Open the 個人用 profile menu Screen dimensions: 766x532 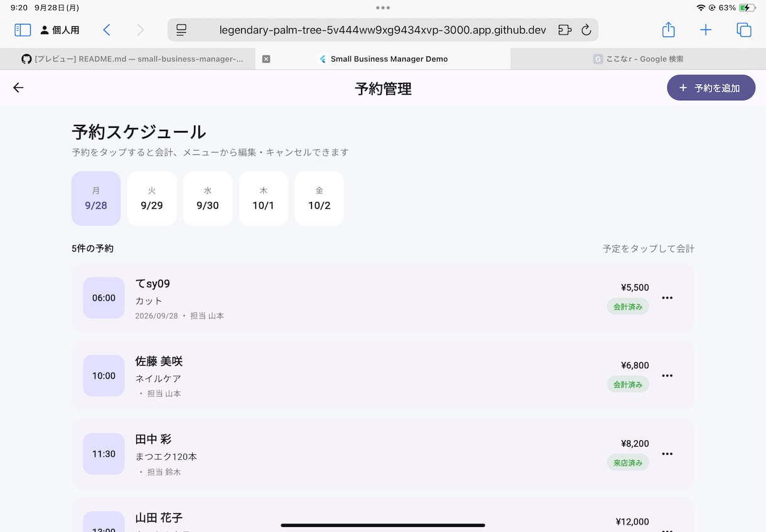[x=60, y=30]
